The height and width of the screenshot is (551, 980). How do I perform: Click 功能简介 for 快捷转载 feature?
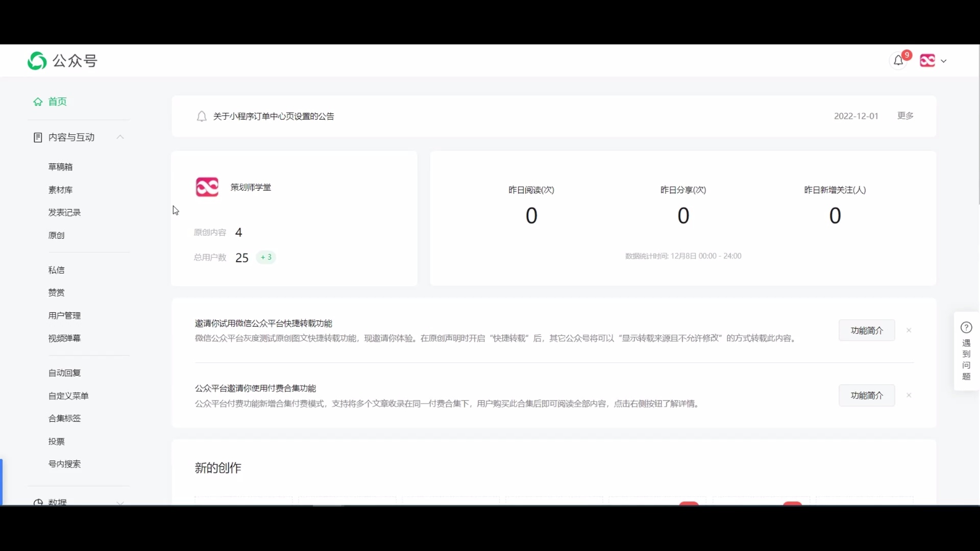point(866,331)
